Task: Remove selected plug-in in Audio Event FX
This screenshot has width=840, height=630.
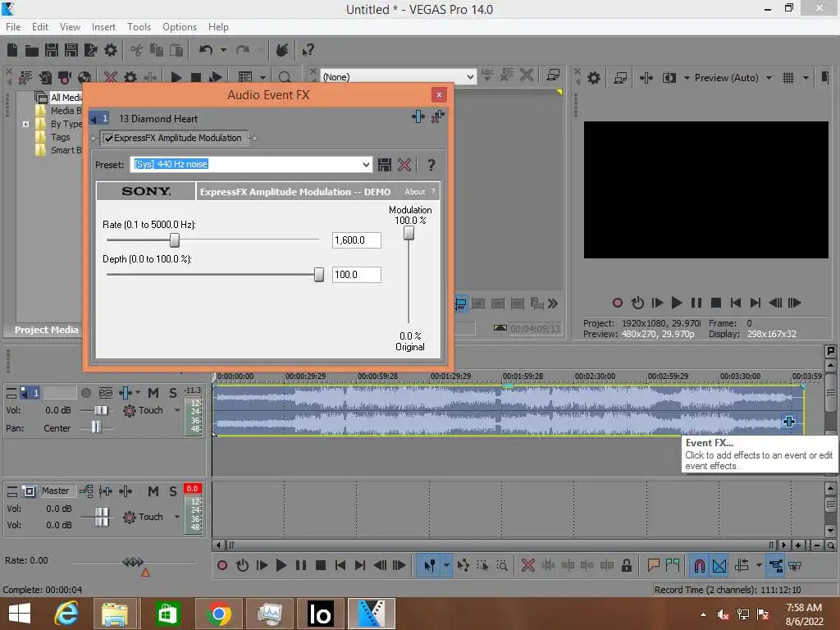Action: tap(438, 116)
